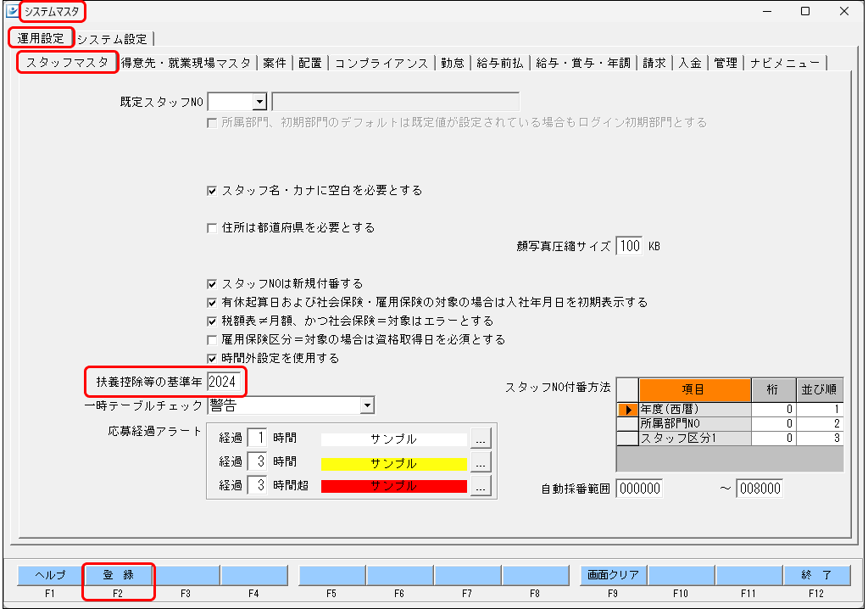Screen dimensions: 868x609
Task: Open the 入金 tab
Action: click(690, 63)
